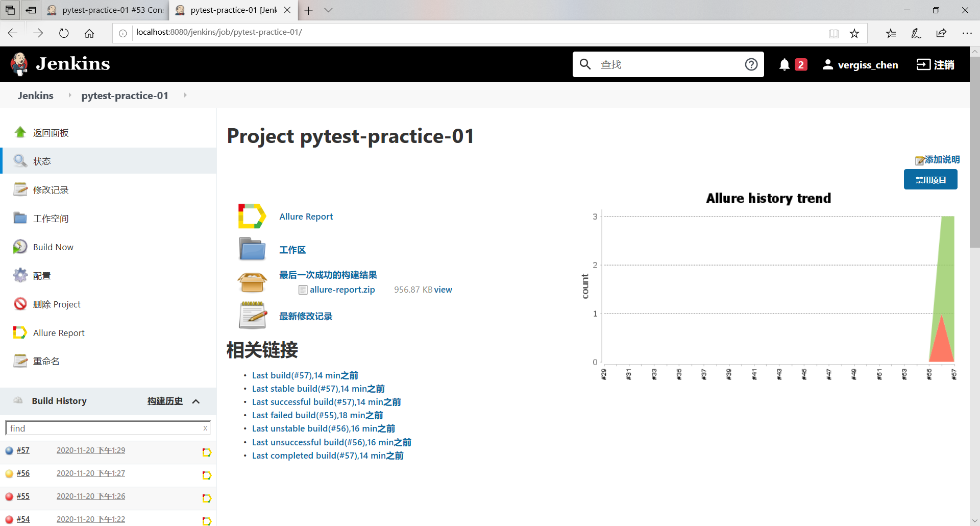Viewport: 980px width, 526px height.
Task: Open Allure Report from the sidebar icon
Action: 20,332
